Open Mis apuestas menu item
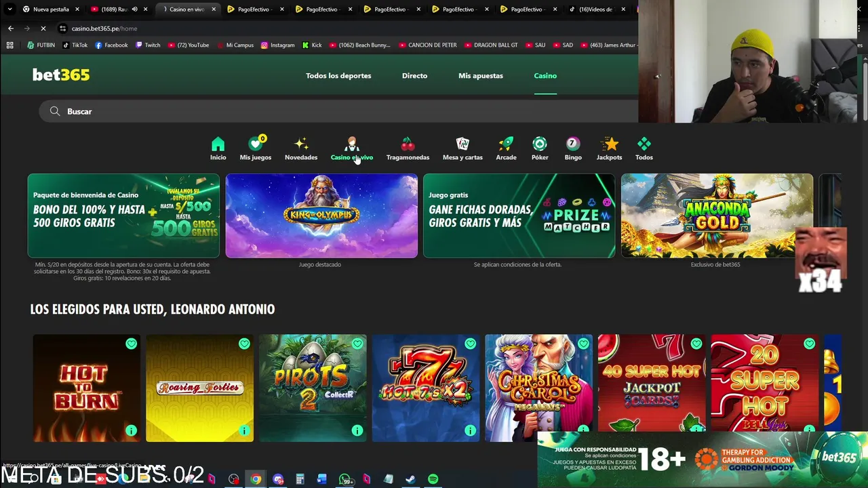Screen dimensions: 868x488 pyautogui.click(x=481, y=75)
